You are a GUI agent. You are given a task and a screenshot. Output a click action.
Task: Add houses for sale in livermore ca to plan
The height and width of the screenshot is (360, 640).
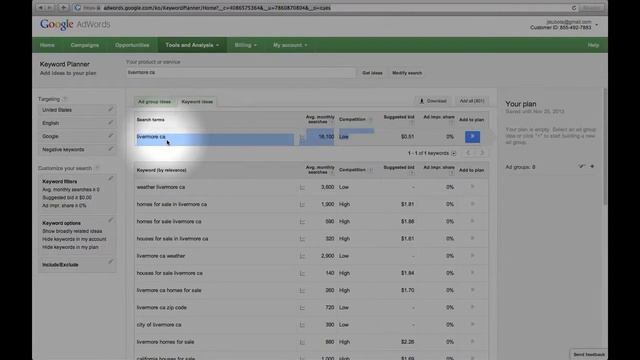(x=472, y=238)
